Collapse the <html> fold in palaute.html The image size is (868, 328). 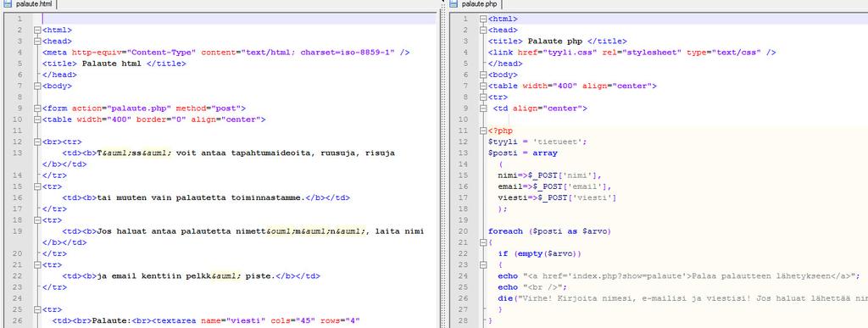pos(37,31)
